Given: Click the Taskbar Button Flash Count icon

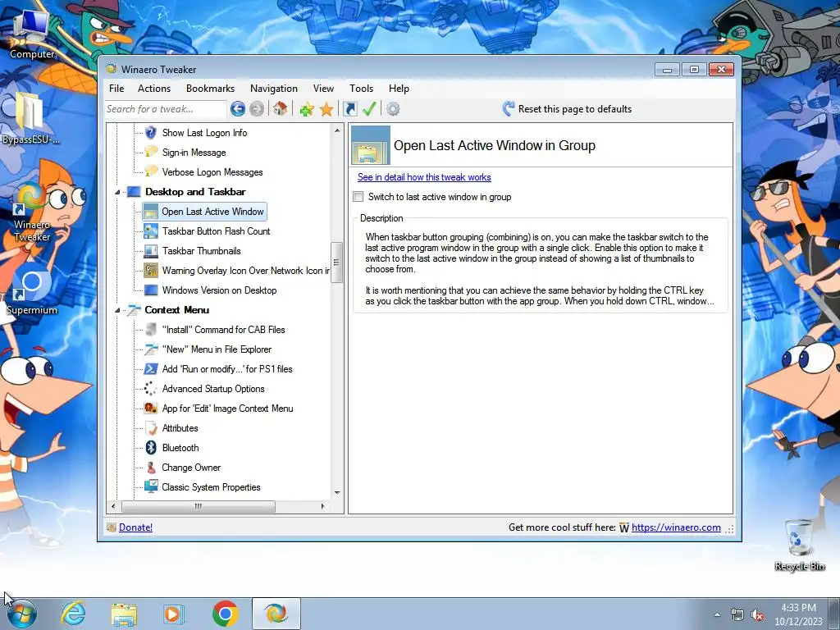Looking at the screenshot, I should point(151,231).
